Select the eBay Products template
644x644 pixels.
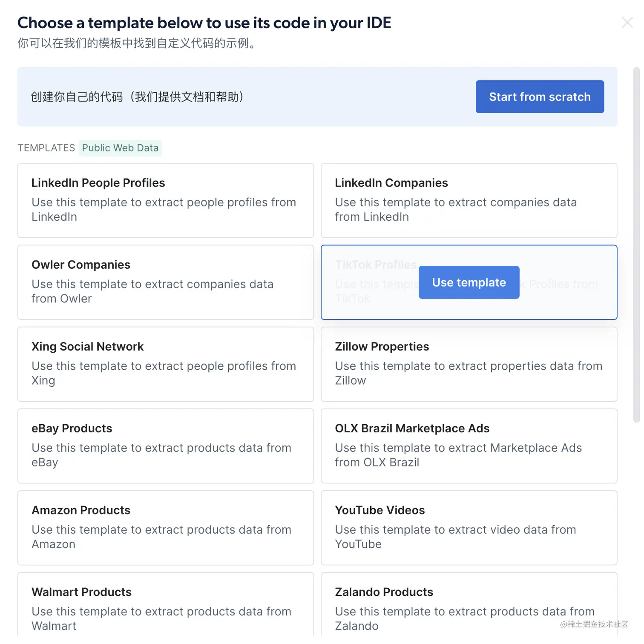click(x=165, y=446)
